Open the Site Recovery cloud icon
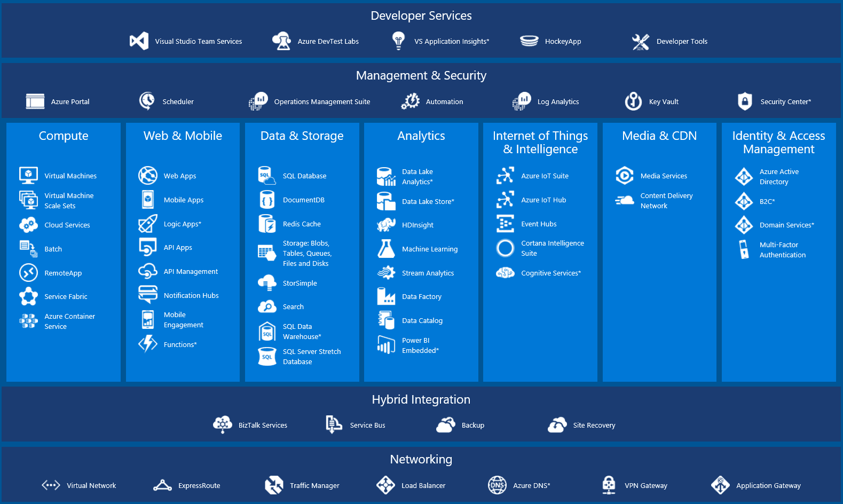Viewport: 843px width, 504px height. (x=557, y=425)
